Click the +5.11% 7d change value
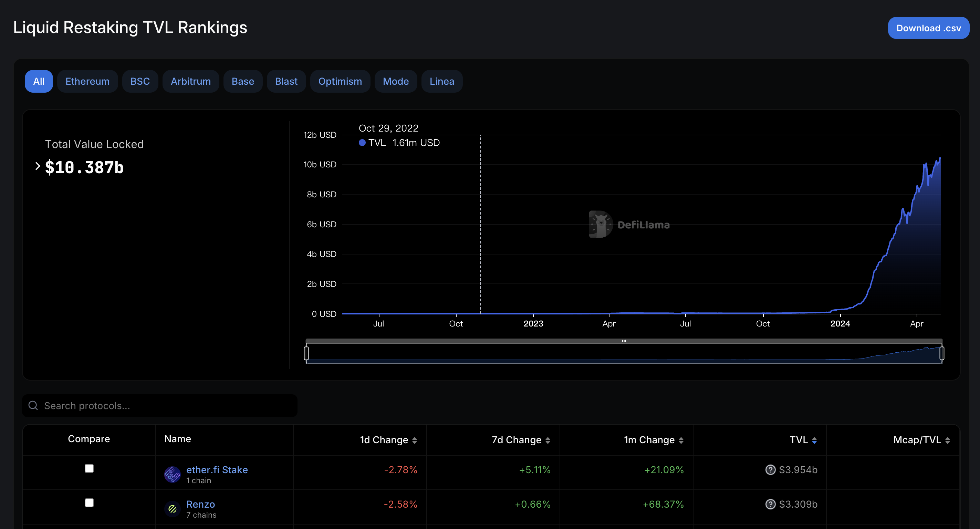This screenshot has height=529, width=980. [x=535, y=470]
